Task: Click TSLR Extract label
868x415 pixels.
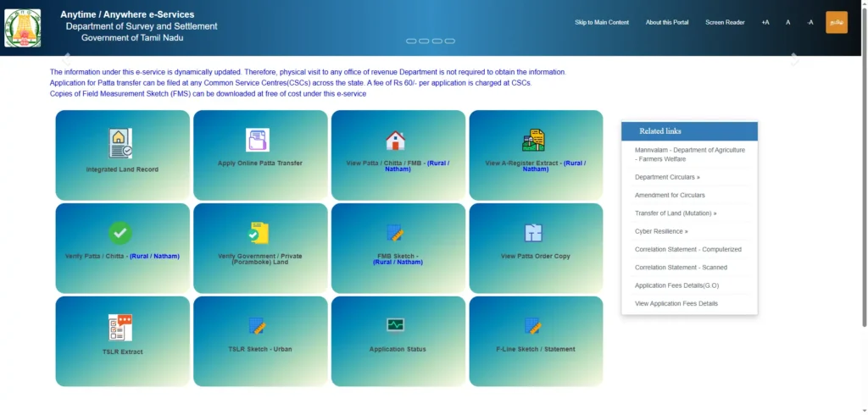Action: coord(122,352)
